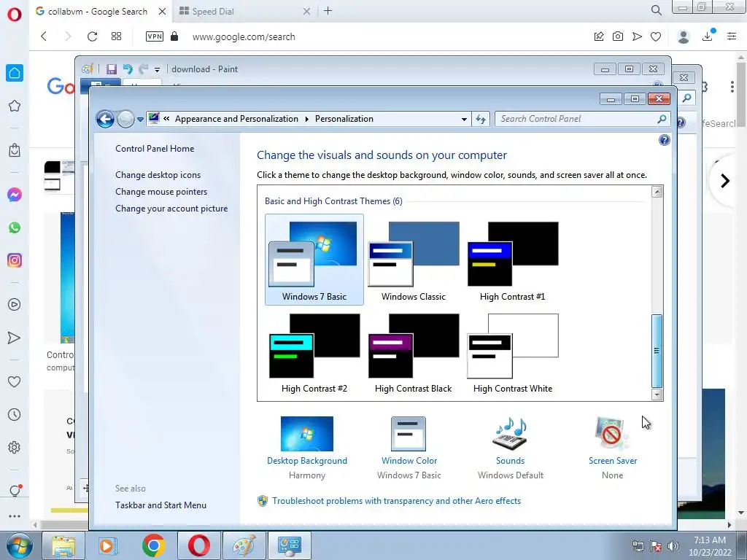Click Paint undo arrow
747x560 pixels.
tap(128, 69)
